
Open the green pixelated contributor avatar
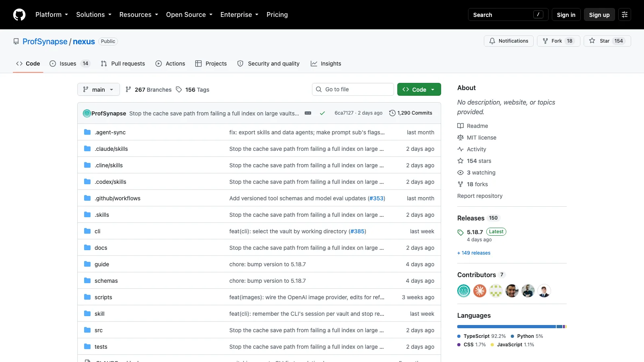tap(496, 291)
